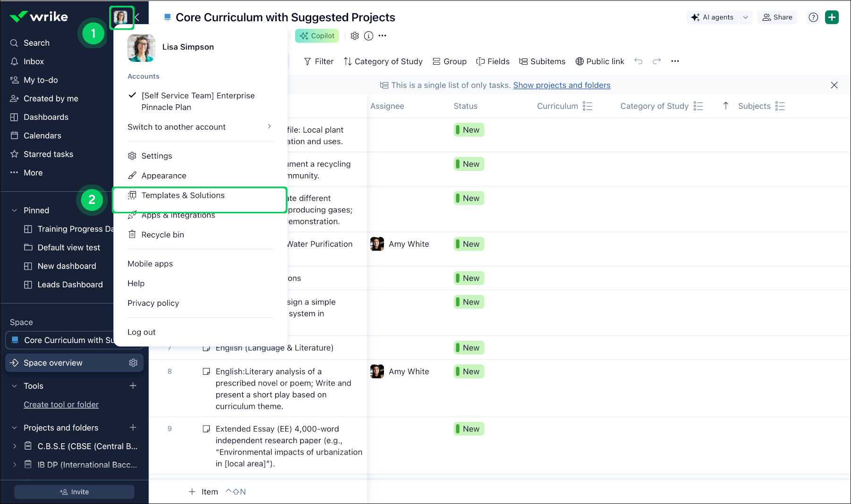Click the New status badge for Amy White's Water Purification task
Screen dimensions: 851x504
tap(468, 244)
